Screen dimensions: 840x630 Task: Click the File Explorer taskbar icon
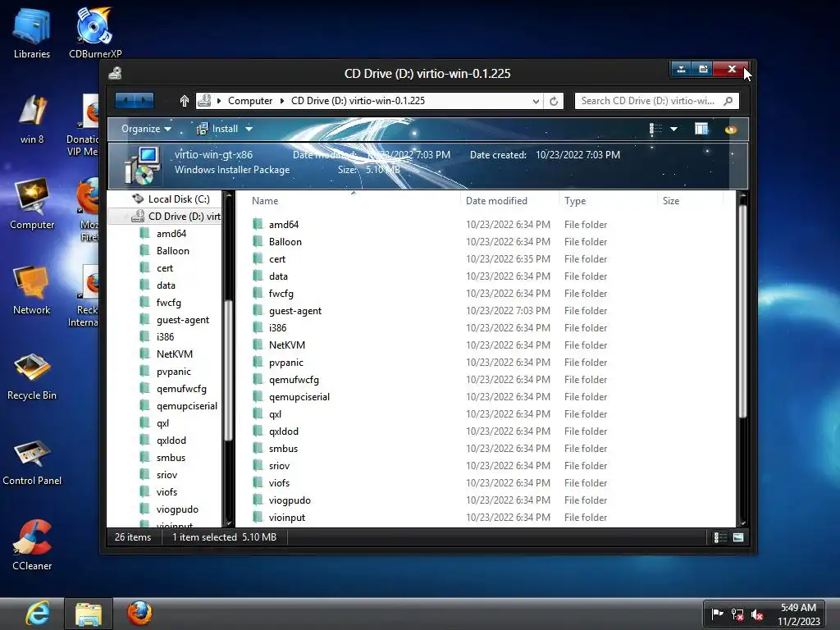[89, 614]
